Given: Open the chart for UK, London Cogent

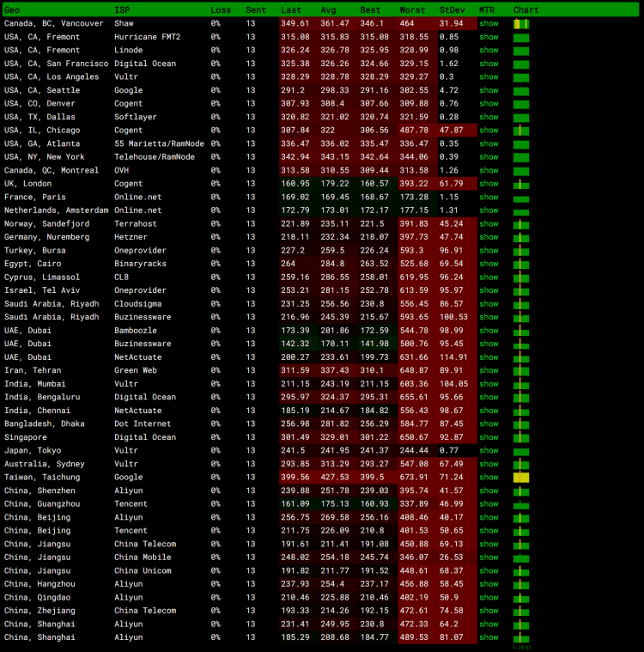Looking at the screenshot, I should click(521, 184).
